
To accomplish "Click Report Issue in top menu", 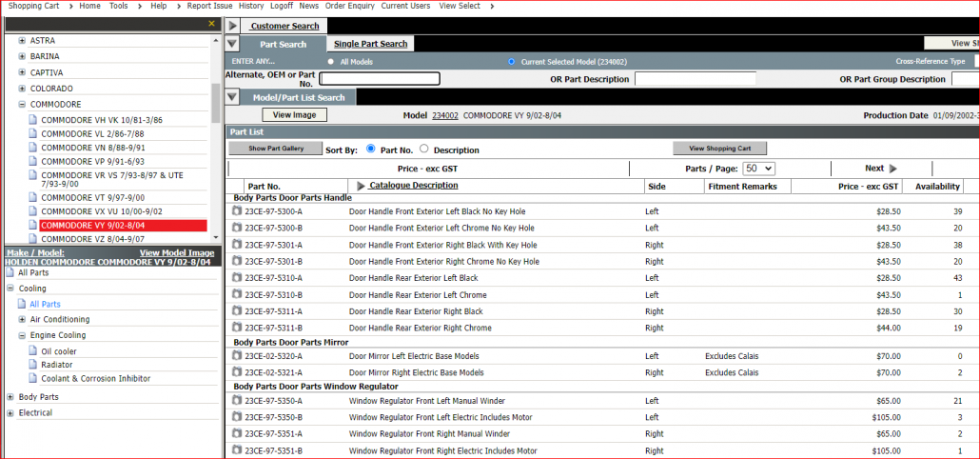I will click(210, 6).
